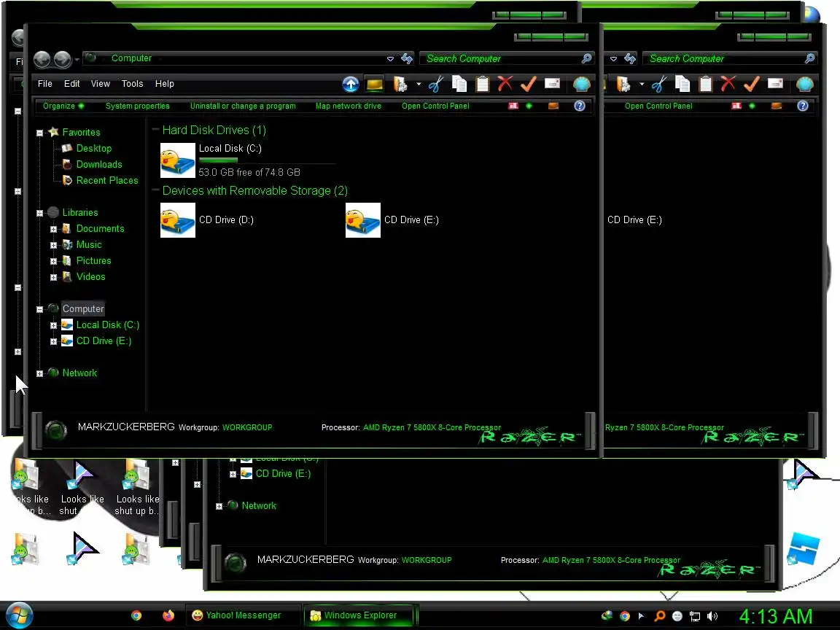Open the folder options dropdown arrow on the toolbar

(x=419, y=84)
